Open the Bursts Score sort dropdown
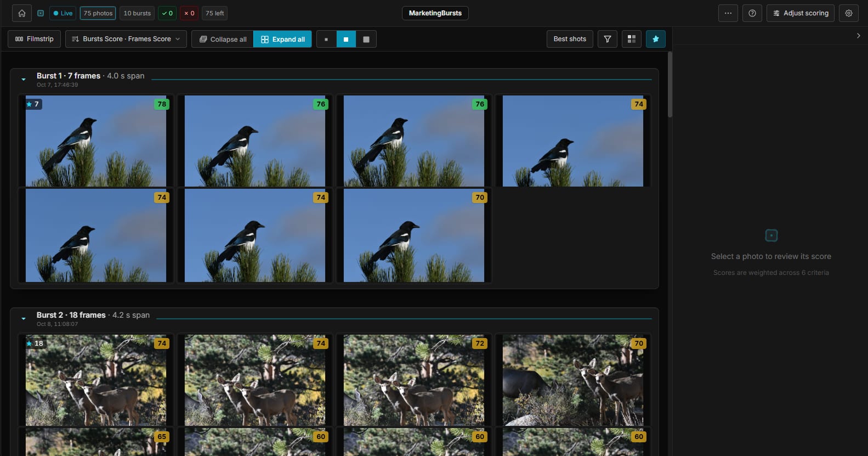The width and height of the screenshot is (868, 456). tap(126, 39)
